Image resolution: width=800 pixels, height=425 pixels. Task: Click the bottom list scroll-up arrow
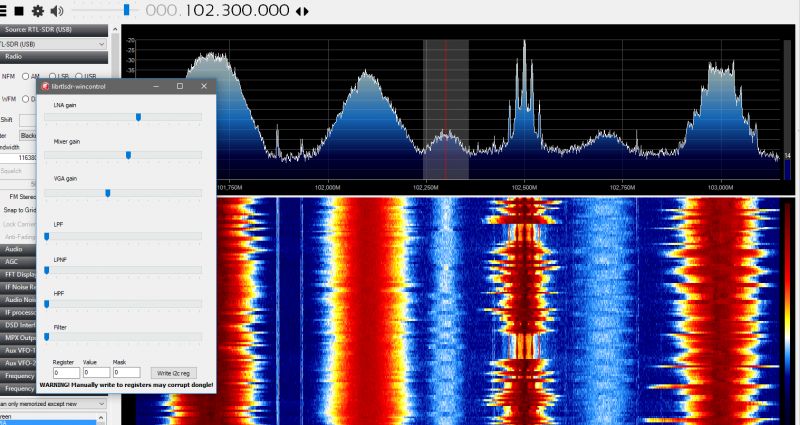click(101, 418)
